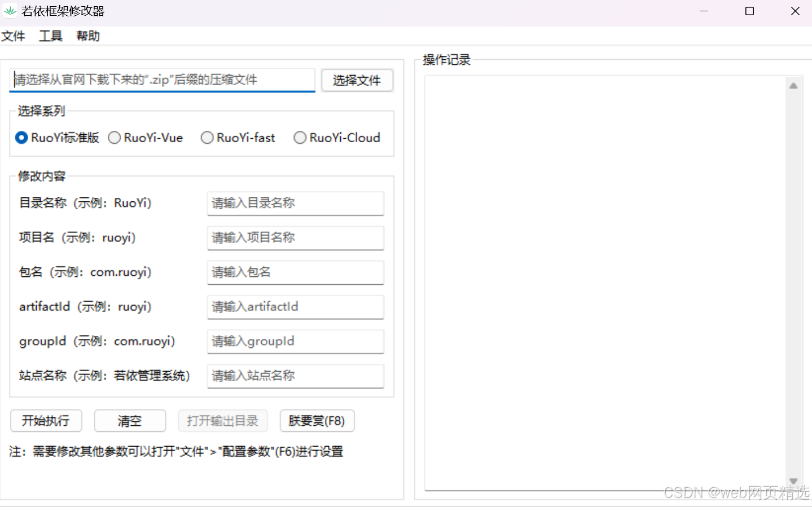Click the 清空 button
The height and width of the screenshot is (507, 812).
click(130, 421)
